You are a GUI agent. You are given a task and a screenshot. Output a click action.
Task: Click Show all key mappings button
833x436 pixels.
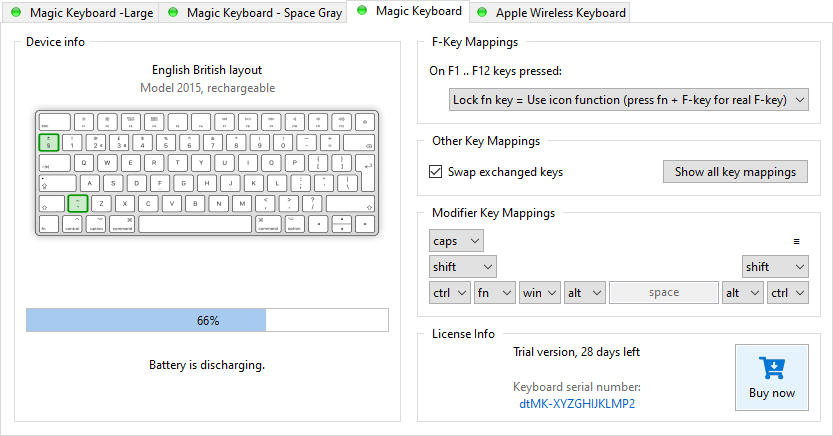click(x=735, y=172)
